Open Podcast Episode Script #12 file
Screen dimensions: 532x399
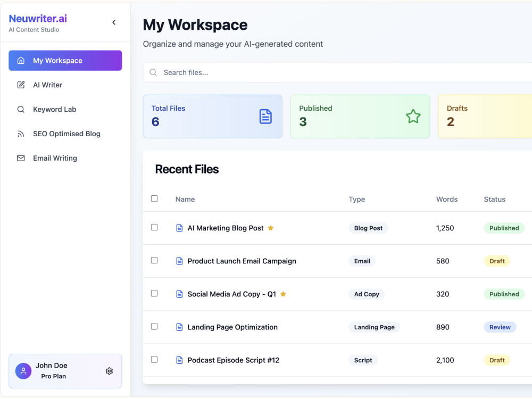[234, 360]
